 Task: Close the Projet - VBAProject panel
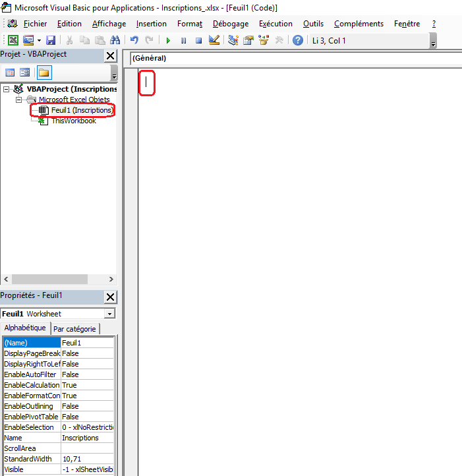pyautogui.click(x=110, y=56)
